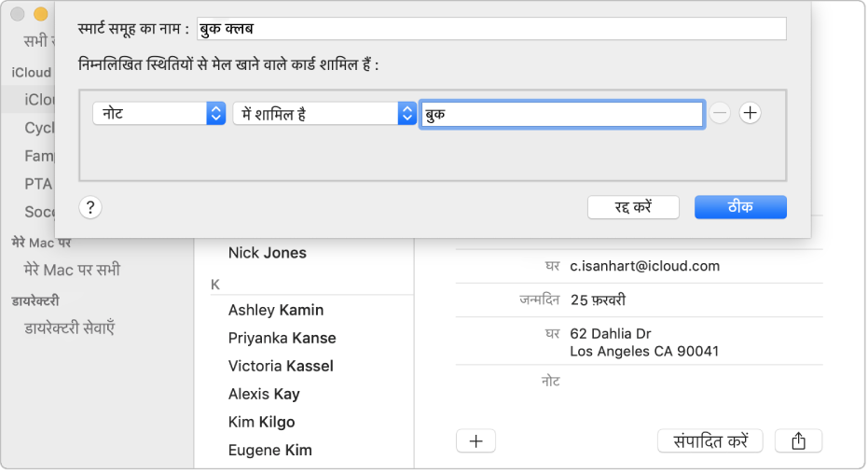Viewport: 868px width, 474px height.
Task: Click the स्मार्ट समूह का नाम field
Action: tap(491, 29)
